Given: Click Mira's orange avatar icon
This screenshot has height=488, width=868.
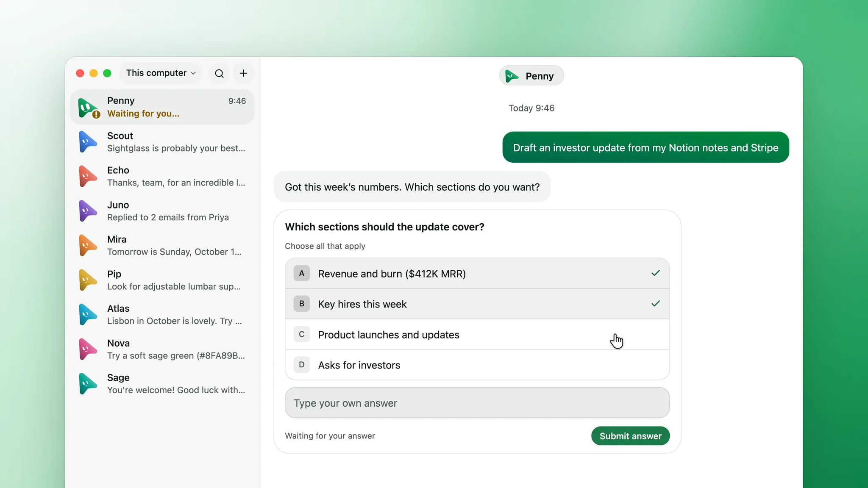Looking at the screenshot, I should pos(88,246).
